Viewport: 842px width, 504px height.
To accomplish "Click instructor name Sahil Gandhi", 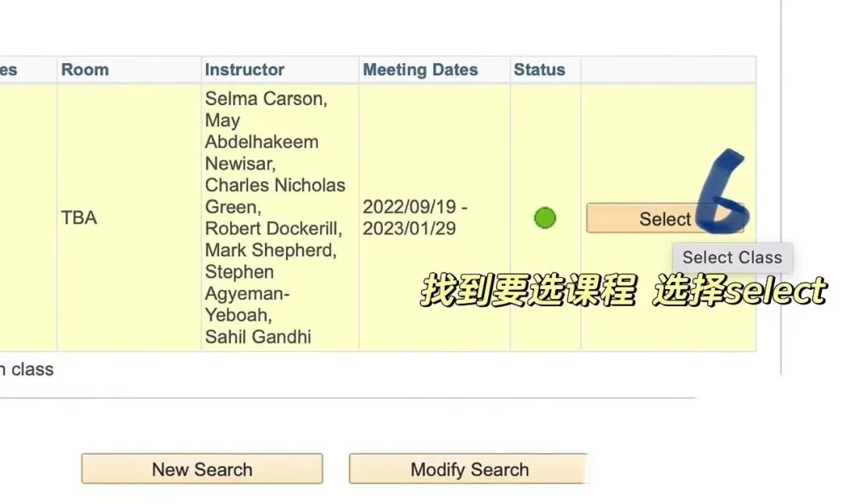I will [258, 337].
